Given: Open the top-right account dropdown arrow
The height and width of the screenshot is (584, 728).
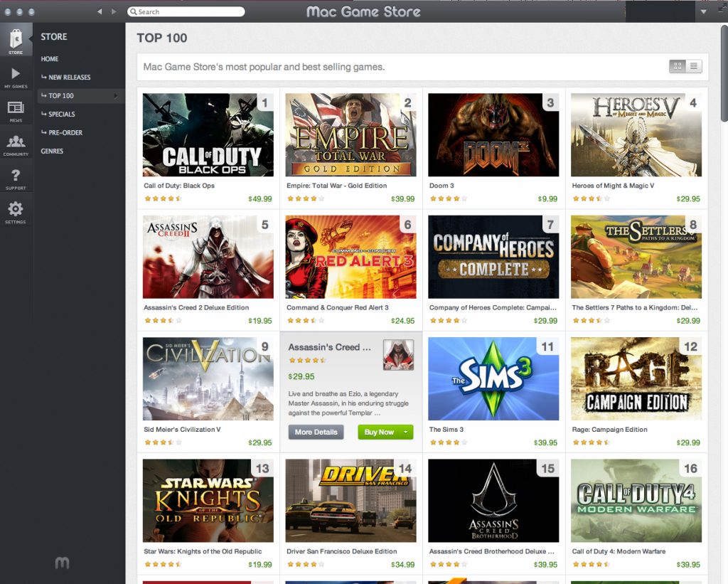Looking at the screenshot, I should point(704,11).
